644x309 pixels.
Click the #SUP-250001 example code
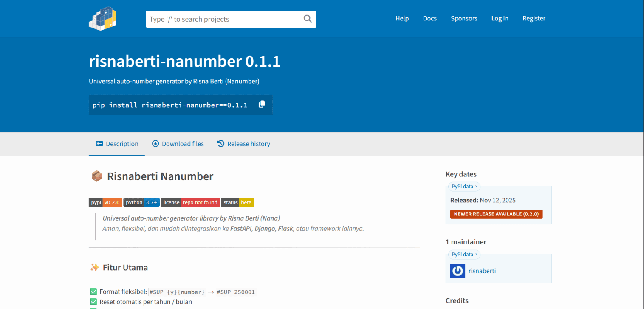236,292
